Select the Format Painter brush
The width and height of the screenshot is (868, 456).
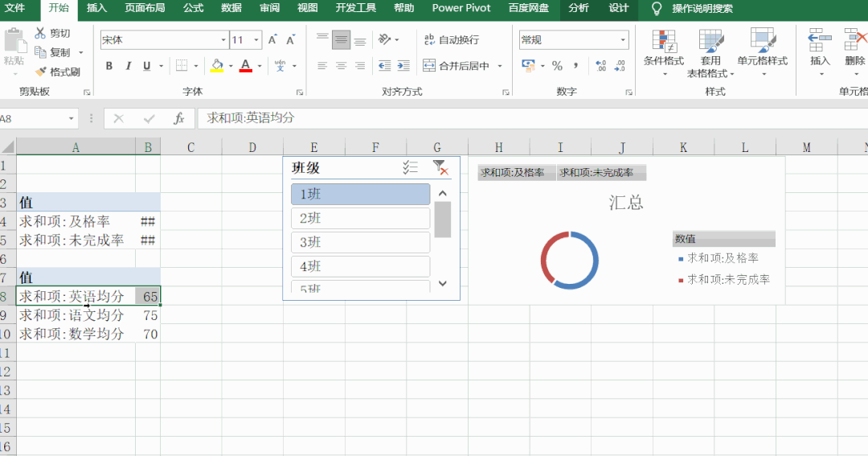point(40,72)
